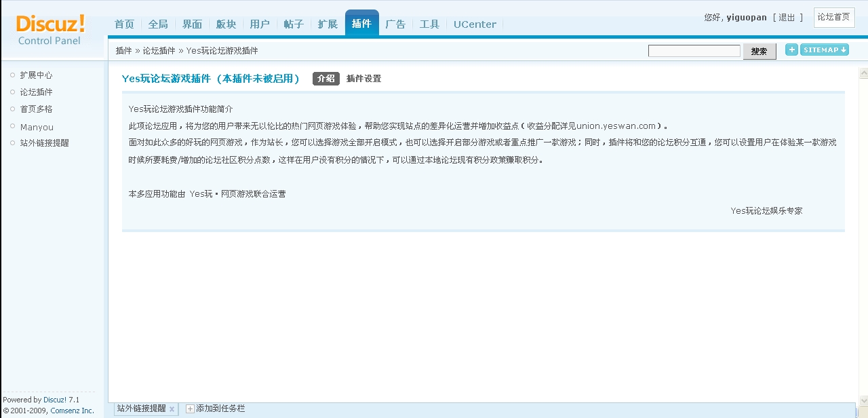The height and width of the screenshot is (418, 868).
Task: Click into the search input field
Action: (x=694, y=51)
